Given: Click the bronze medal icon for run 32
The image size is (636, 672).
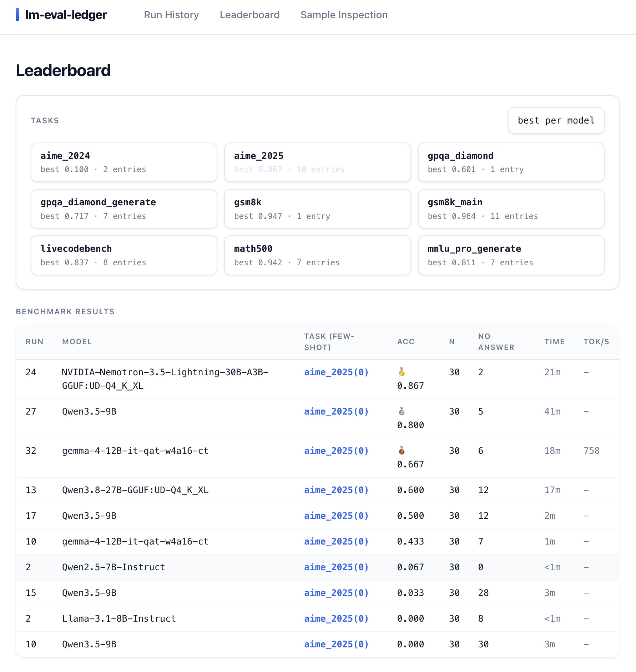Looking at the screenshot, I should click(402, 451).
